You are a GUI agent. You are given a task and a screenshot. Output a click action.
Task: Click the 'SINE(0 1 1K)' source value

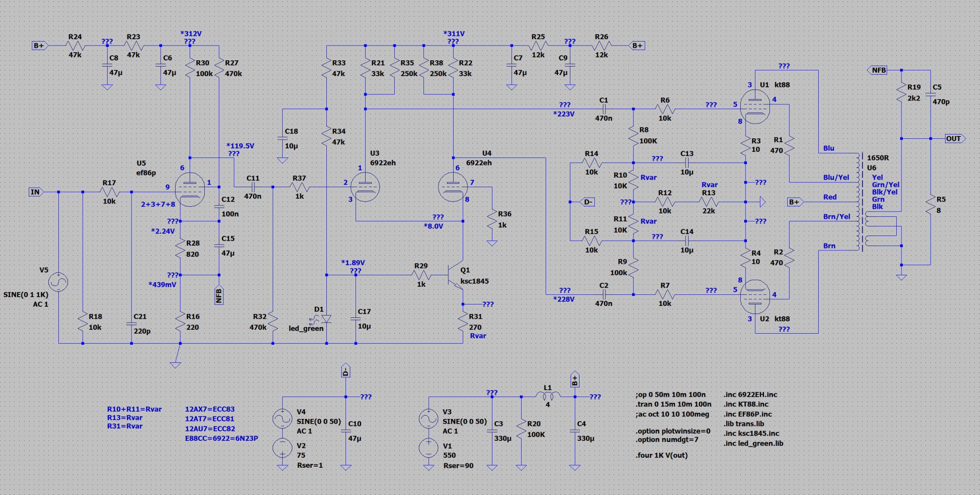click(x=26, y=294)
